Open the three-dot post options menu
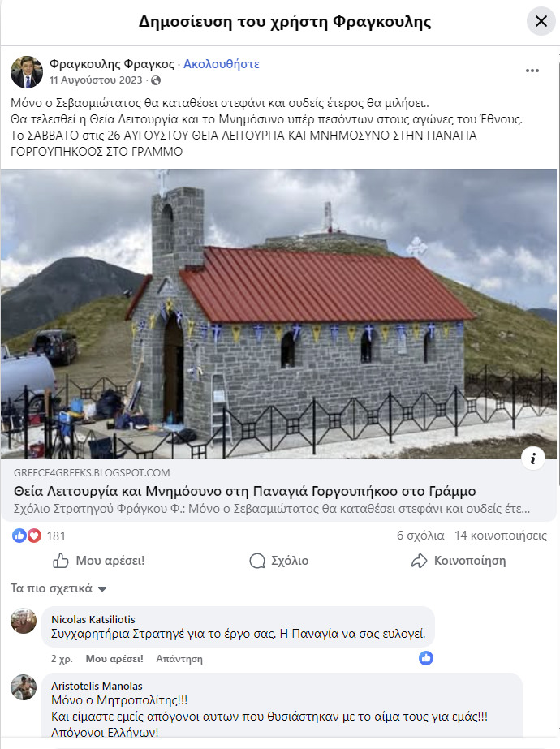This screenshot has height=749, width=560. [532, 71]
